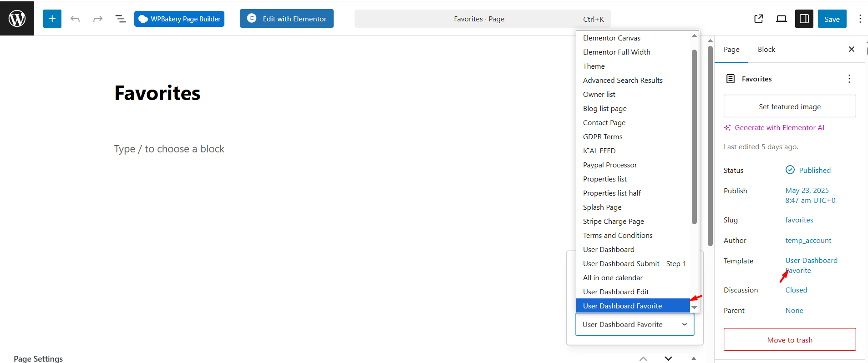
Task: Expand the User Dashboard Favorite template select
Action: tap(635, 324)
